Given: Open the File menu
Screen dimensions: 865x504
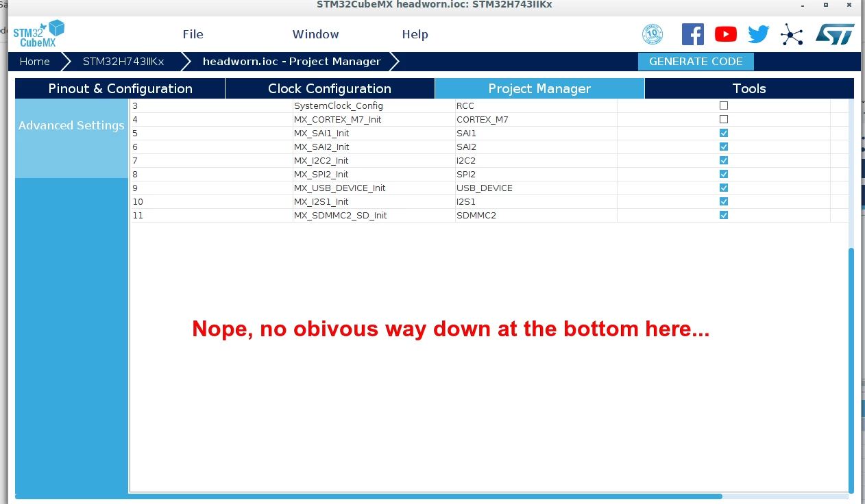Looking at the screenshot, I should 193,34.
